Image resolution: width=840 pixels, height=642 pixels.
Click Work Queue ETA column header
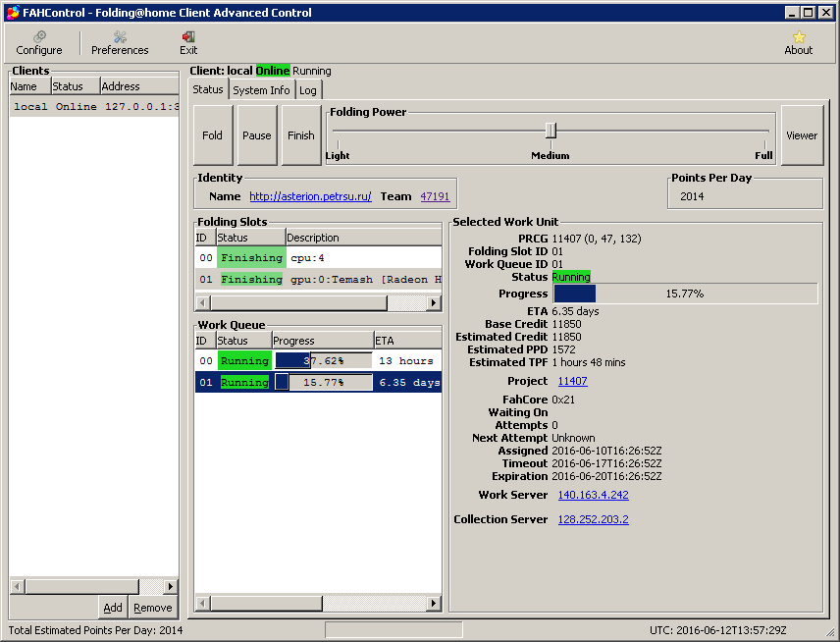point(407,341)
